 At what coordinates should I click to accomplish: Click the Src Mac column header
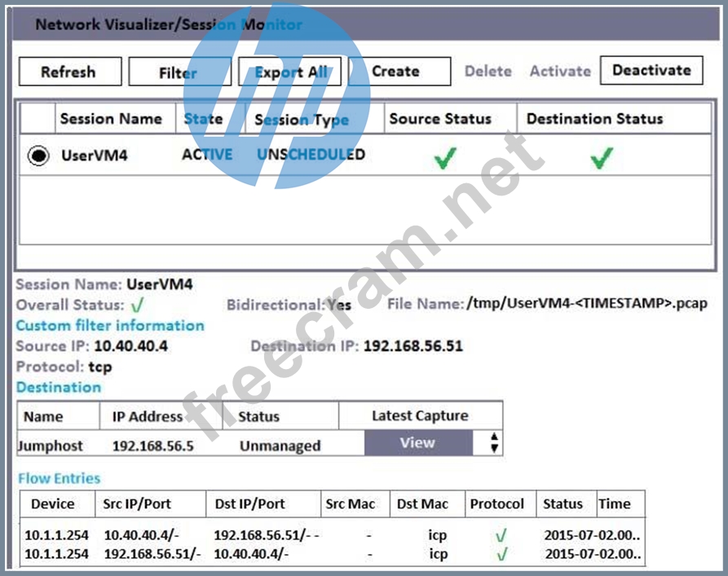click(350, 503)
